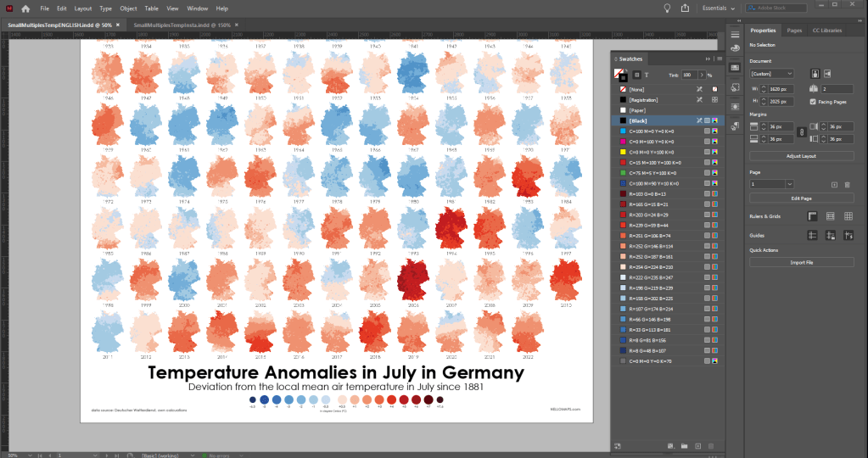Click the Adobe Stock search field

776,8
